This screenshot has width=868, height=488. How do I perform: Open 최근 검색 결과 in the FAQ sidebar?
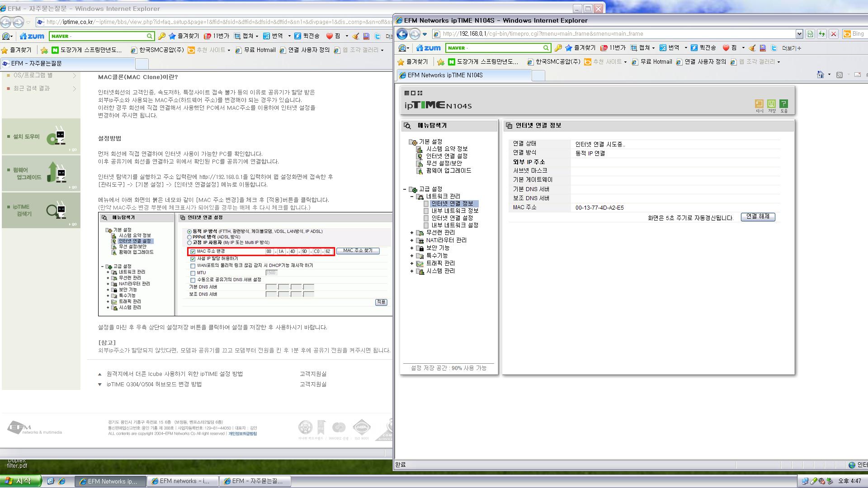coord(32,89)
